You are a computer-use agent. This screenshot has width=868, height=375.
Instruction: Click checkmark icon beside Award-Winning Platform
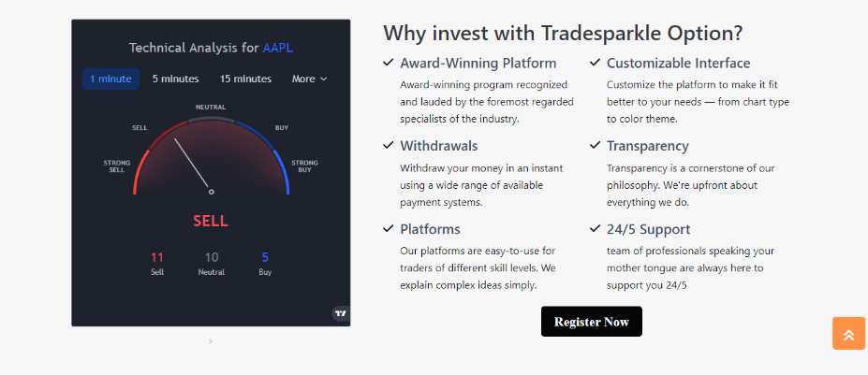tap(389, 64)
